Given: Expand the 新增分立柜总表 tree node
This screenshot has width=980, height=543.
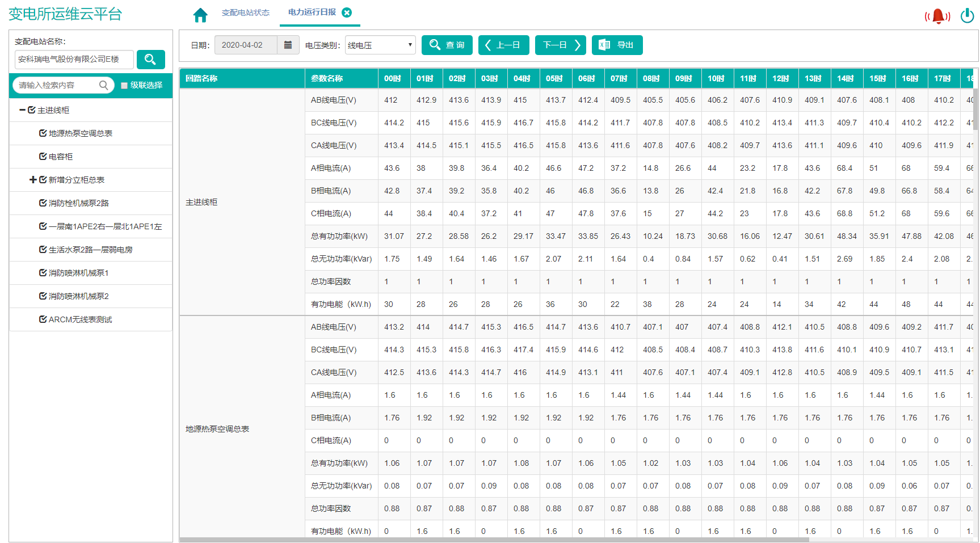Looking at the screenshot, I should point(33,180).
